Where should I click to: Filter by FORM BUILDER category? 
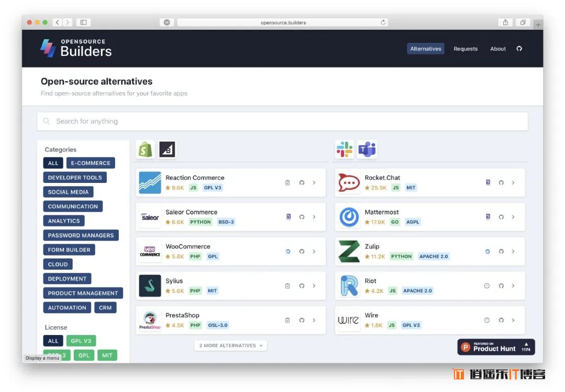[69, 250]
